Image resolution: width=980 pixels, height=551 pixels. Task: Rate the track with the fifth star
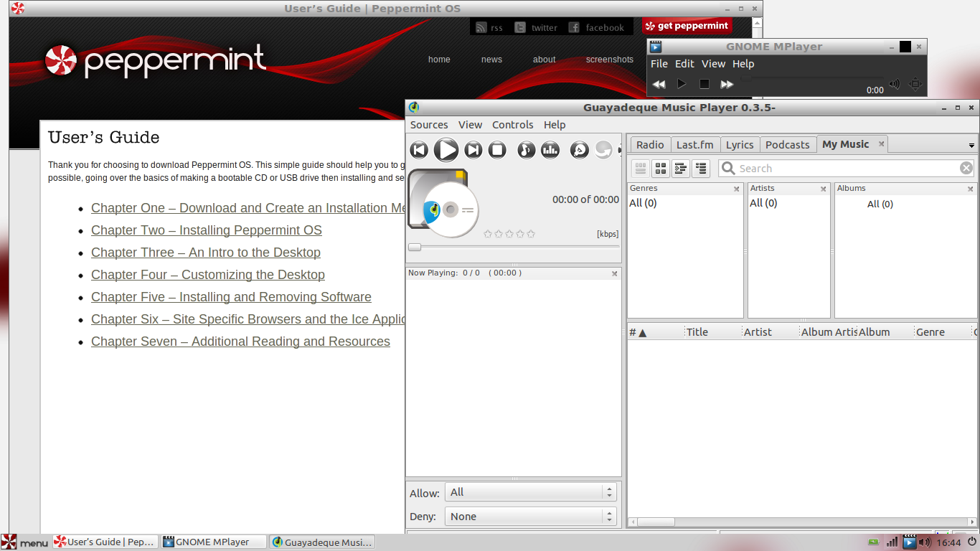(531, 234)
